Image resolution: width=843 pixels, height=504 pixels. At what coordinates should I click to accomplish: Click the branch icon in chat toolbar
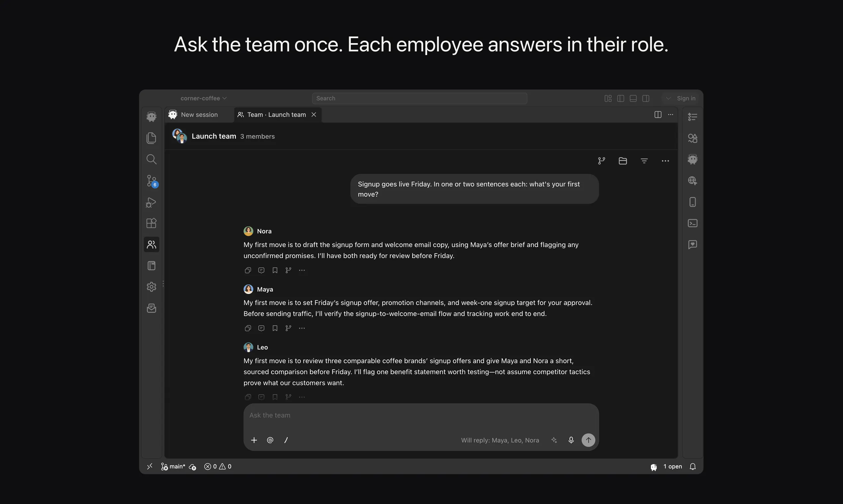(602, 160)
